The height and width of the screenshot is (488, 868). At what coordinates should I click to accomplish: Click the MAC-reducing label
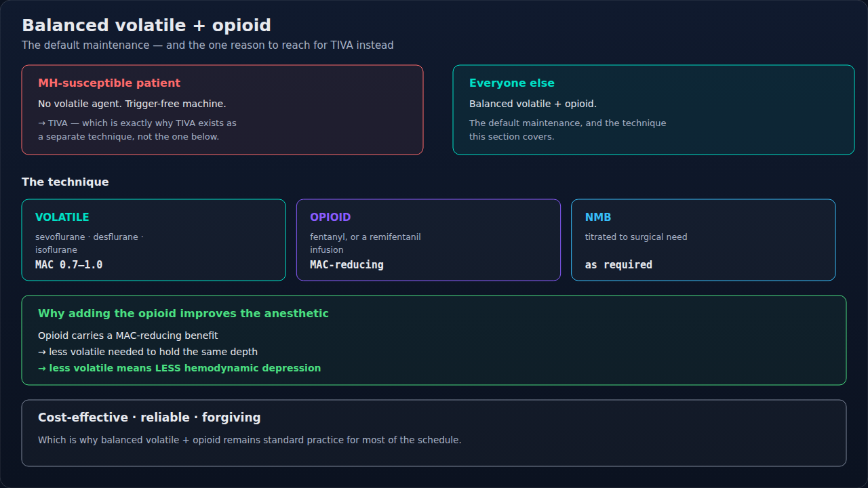click(347, 265)
